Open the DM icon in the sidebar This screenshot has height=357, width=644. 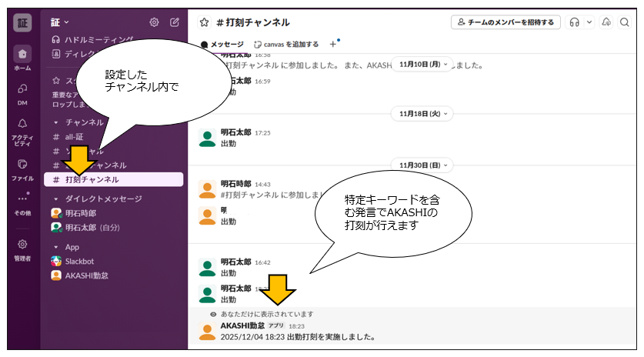click(22, 88)
